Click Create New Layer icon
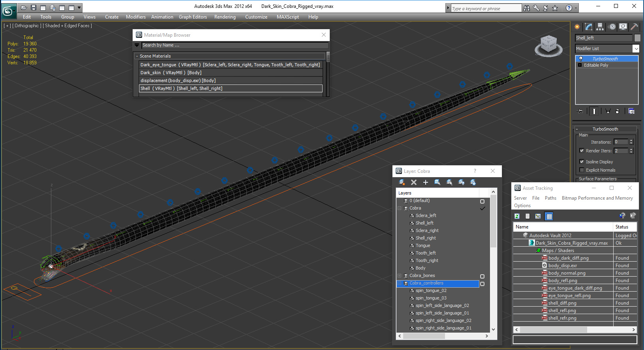The height and width of the screenshot is (350, 644). pos(402,182)
